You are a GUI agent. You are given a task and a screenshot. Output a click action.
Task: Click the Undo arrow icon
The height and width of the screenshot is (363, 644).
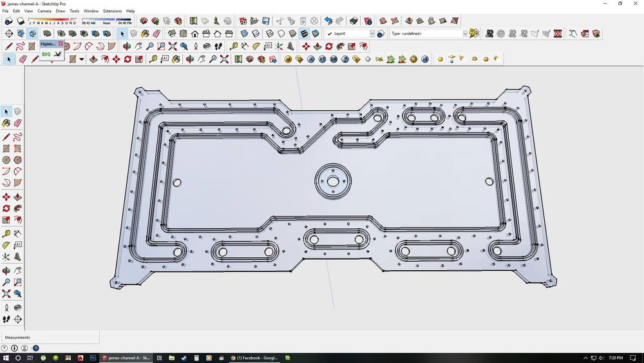pyautogui.click(x=329, y=21)
